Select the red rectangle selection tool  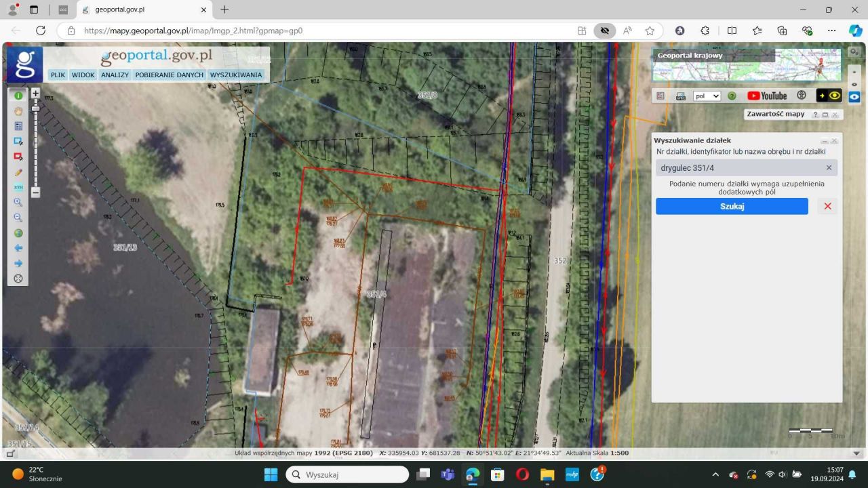pyautogui.click(x=18, y=157)
